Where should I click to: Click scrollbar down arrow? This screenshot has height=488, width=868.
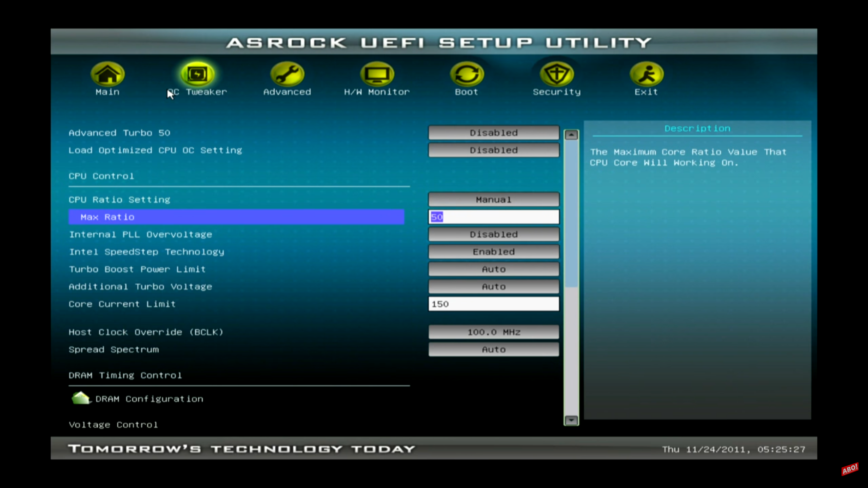[x=571, y=420]
